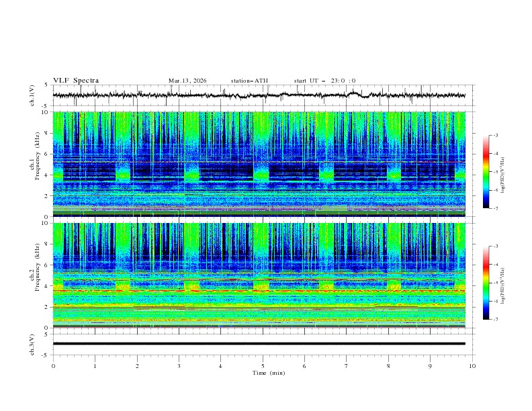The width and height of the screenshot is (532, 411).
Task: Click time axis tick label '0'
Action: [x=53, y=366]
